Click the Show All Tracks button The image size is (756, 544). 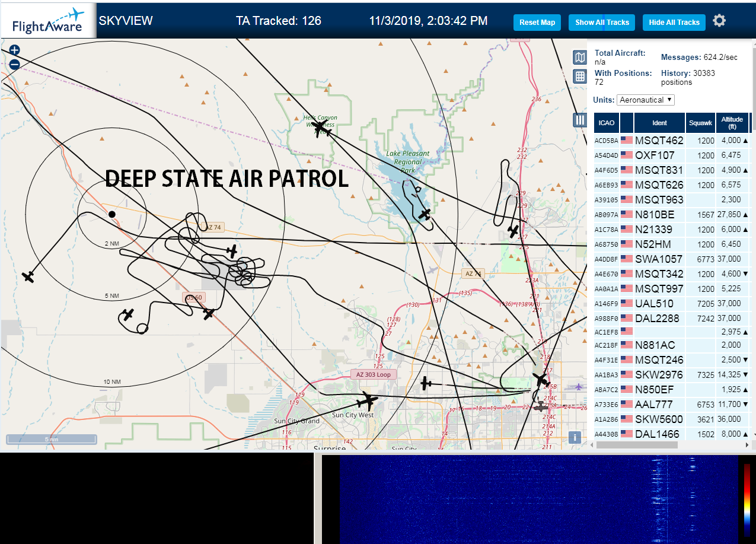602,23
